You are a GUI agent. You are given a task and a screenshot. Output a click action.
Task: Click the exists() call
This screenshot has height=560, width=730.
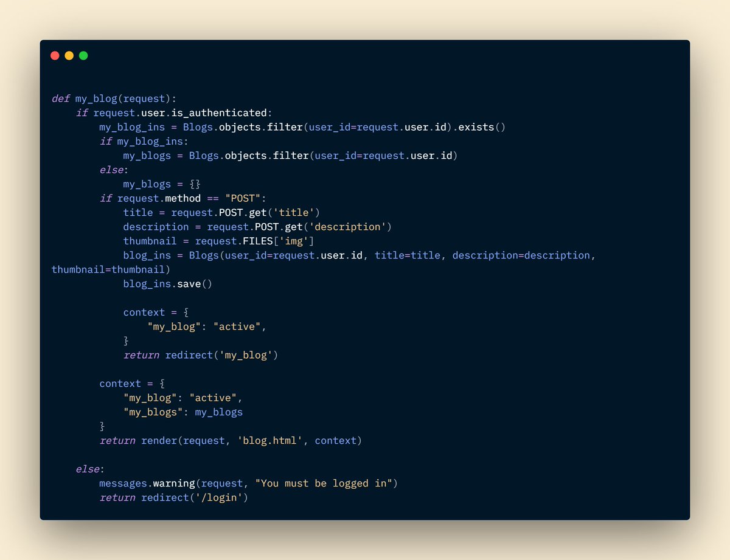pyautogui.click(x=482, y=127)
